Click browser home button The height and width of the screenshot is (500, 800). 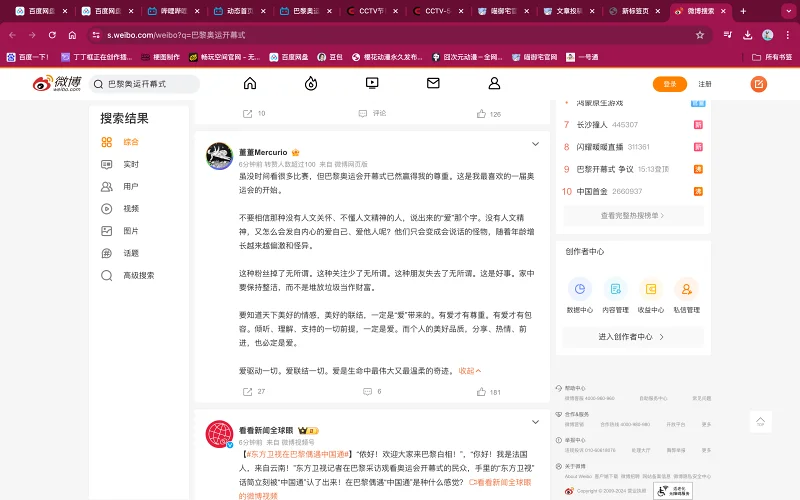[72, 35]
